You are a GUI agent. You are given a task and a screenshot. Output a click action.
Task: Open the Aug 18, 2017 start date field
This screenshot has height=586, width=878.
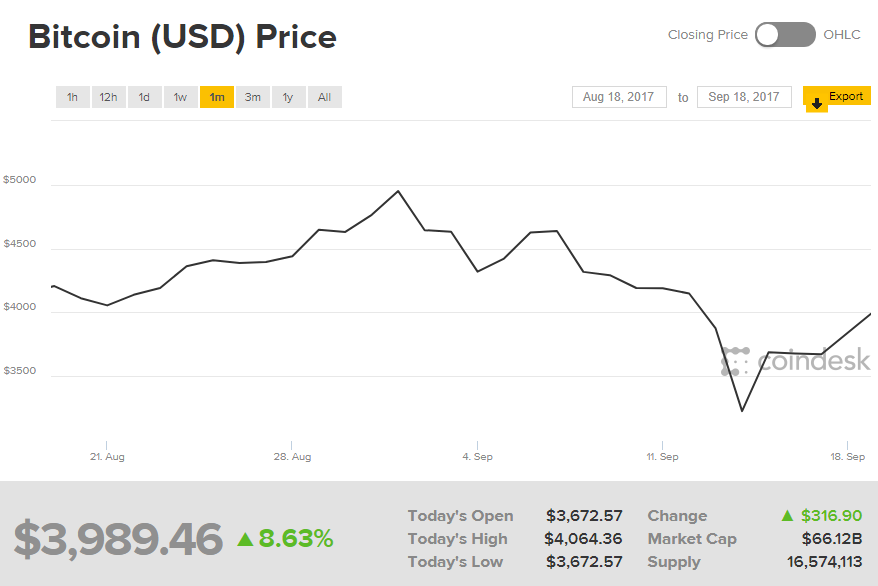[x=618, y=97]
